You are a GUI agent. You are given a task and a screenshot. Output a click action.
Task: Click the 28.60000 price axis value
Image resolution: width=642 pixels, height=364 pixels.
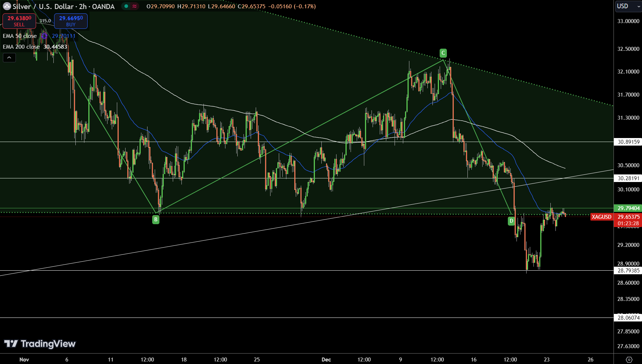coord(628,283)
